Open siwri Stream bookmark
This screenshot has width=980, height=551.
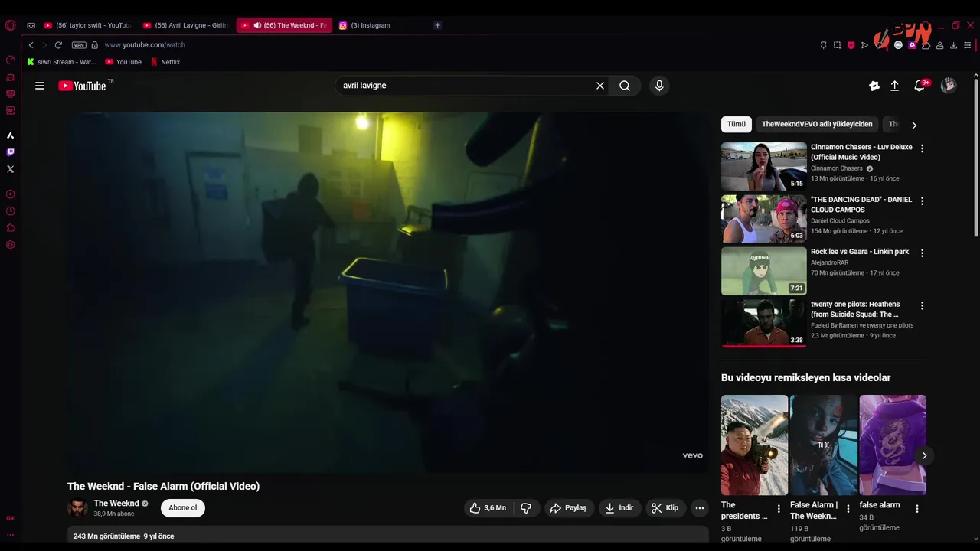point(61,62)
